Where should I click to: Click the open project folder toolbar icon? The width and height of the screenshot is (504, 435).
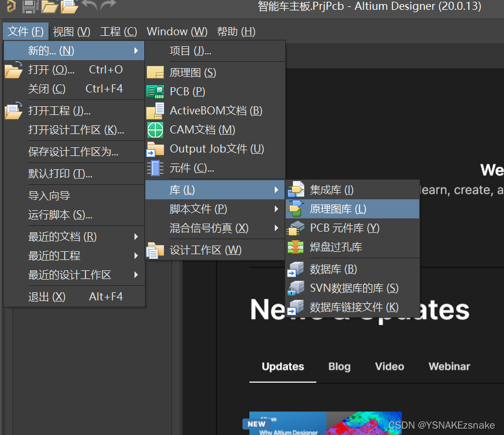tap(69, 6)
